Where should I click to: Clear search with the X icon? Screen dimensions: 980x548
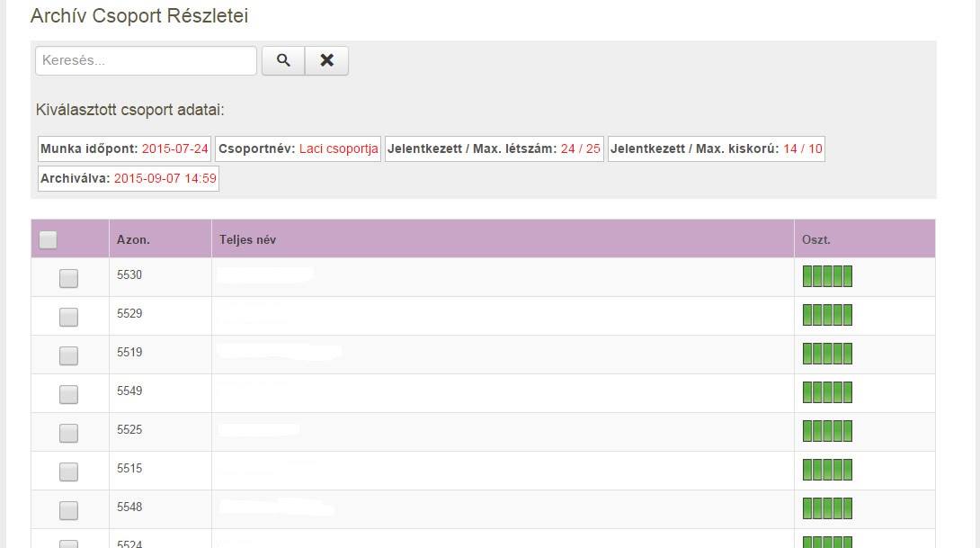(326, 60)
